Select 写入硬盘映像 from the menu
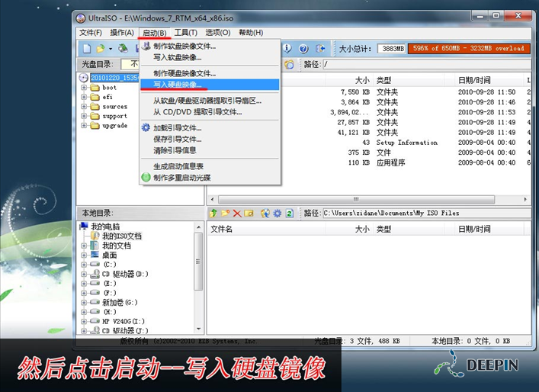This screenshot has width=539, height=392. [x=177, y=84]
